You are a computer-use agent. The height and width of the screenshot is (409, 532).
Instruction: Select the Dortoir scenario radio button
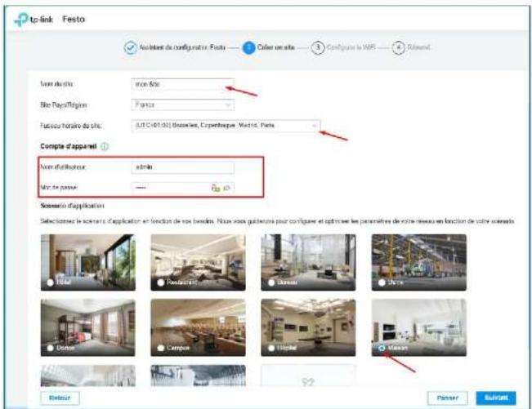point(50,348)
